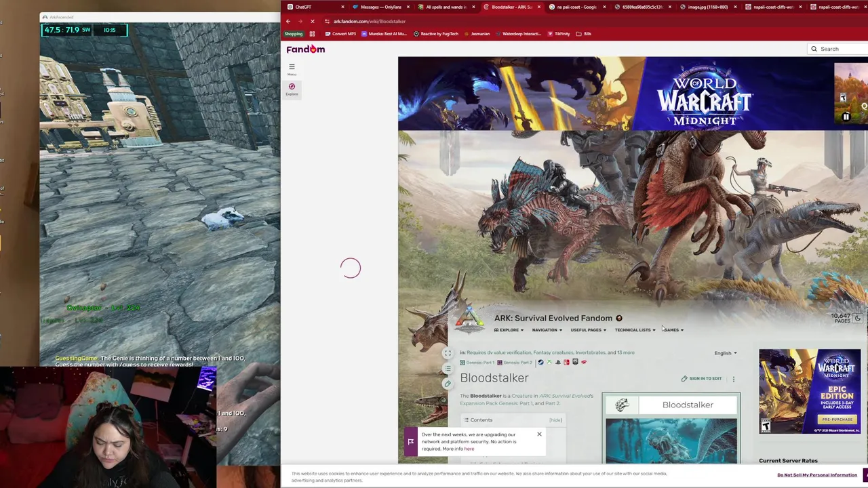Switch to the Messages OnlyFans tab
868x488 pixels.
click(380, 7)
